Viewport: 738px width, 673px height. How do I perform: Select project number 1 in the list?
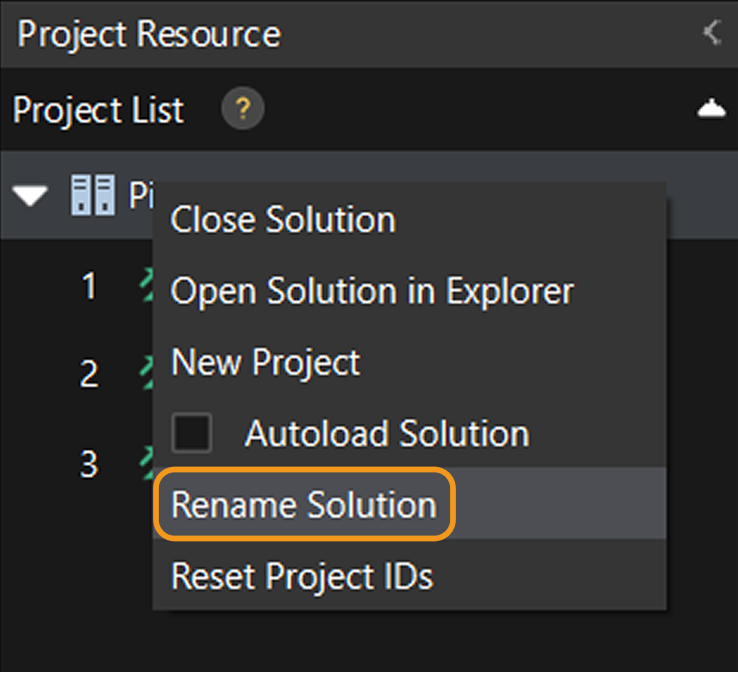pyautogui.click(x=89, y=288)
